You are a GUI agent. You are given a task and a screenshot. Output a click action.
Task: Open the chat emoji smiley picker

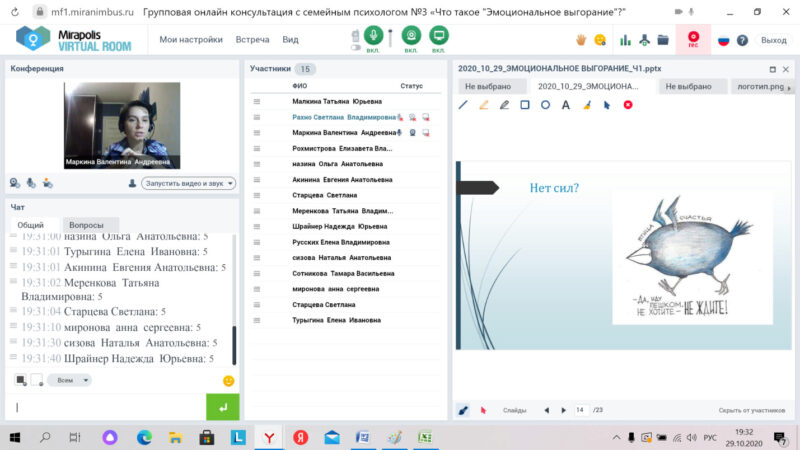tap(229, 381)
